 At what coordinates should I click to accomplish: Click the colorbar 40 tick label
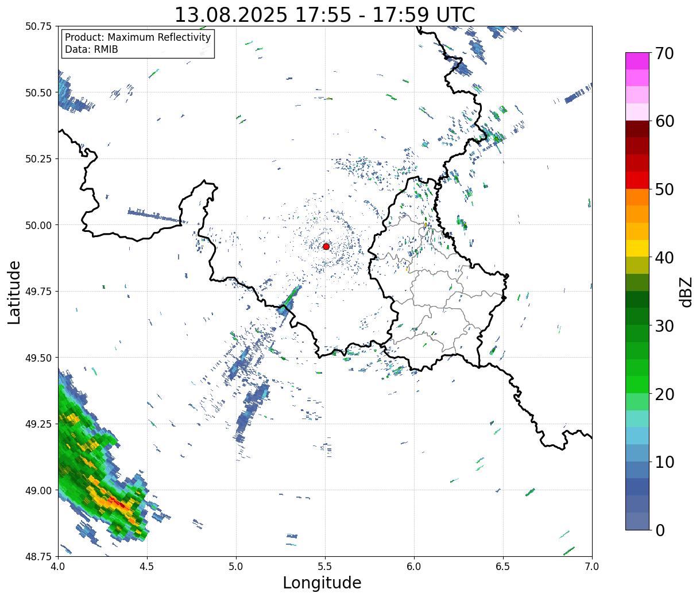point(664,258)
